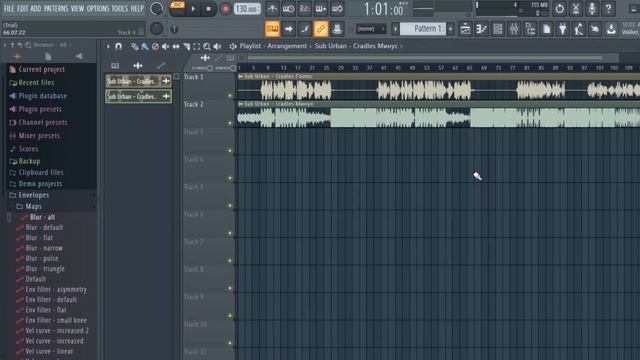This screenshot has width=640, height=360.
Task: Open the Mixer view button
Action: [514, 29]
